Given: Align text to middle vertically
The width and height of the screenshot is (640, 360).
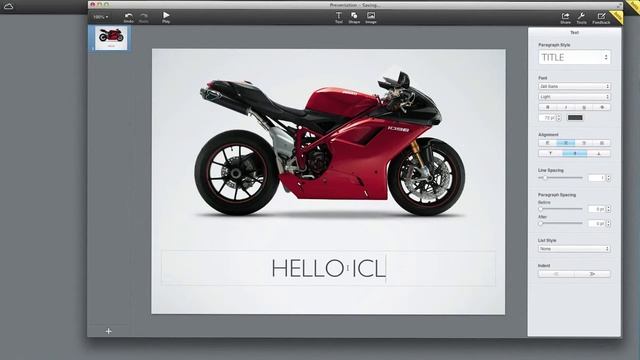Looking at the screenshot, I should (575, 153).
